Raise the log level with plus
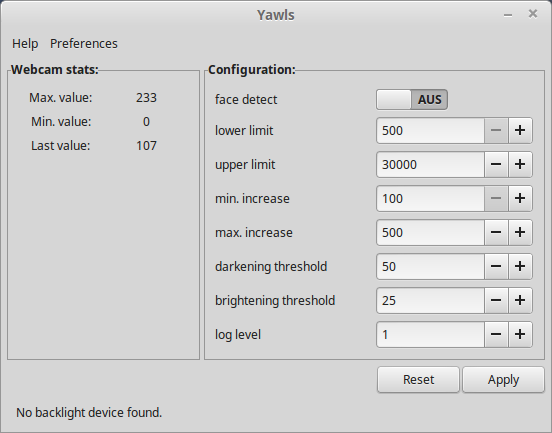552x433 pixels. click(x=520, y=334)
